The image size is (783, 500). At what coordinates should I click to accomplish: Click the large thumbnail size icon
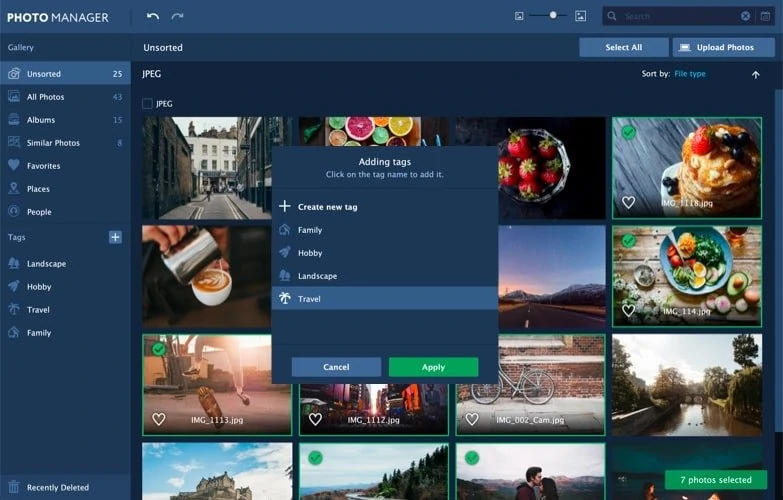click(580, 16)
